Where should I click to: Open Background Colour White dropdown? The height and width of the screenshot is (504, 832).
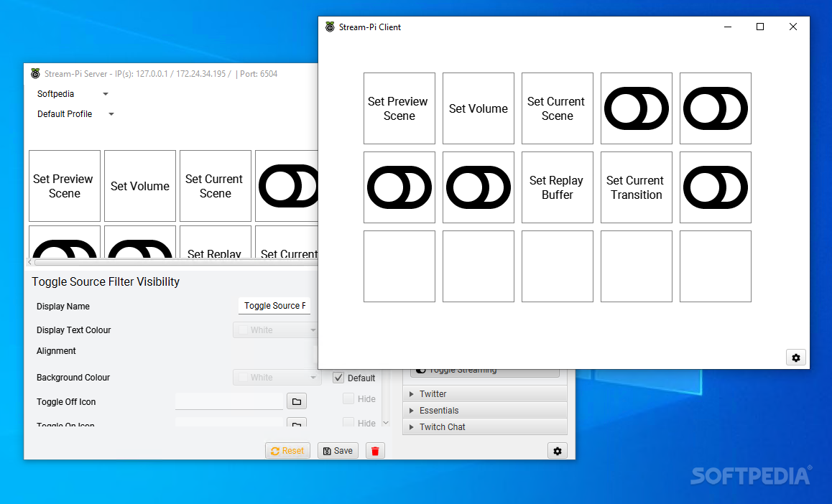[x=277, y=378]
